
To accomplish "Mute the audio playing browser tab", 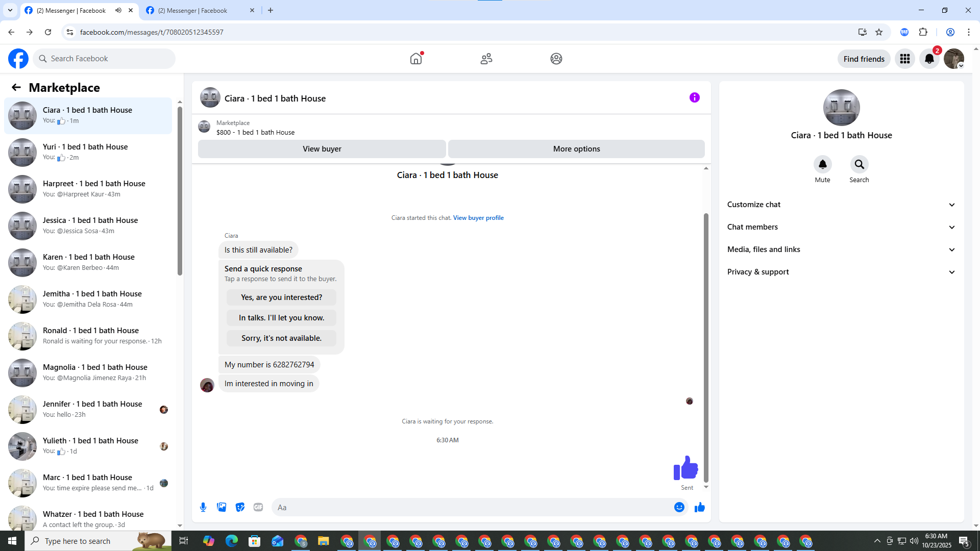I will point(118,10).
